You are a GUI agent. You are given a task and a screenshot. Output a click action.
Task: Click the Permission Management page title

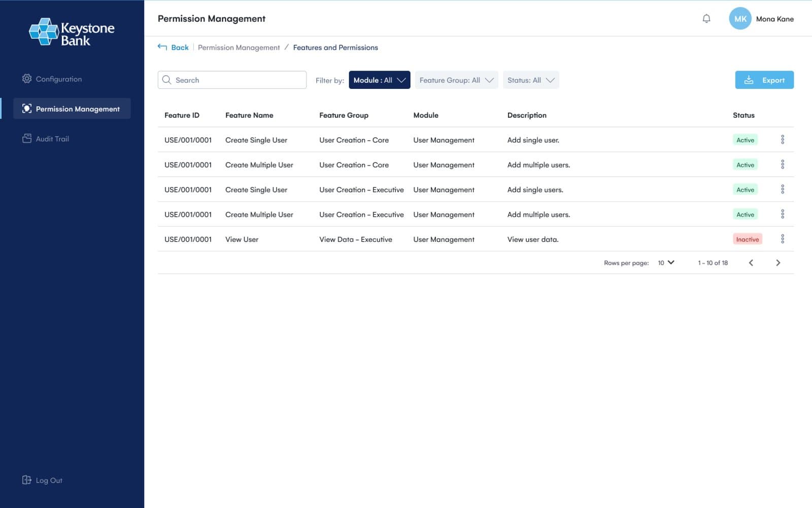tap(212, 19)
